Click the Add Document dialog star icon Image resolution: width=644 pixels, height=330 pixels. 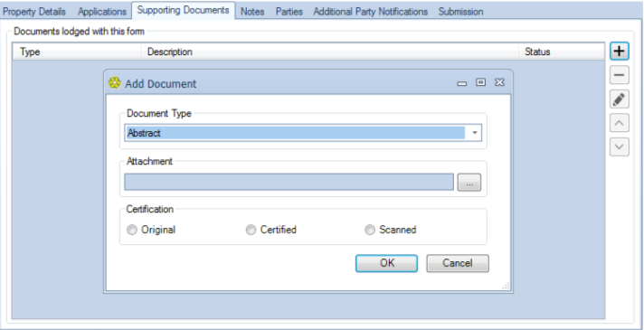pyautogui.click(x=115, y=83)
